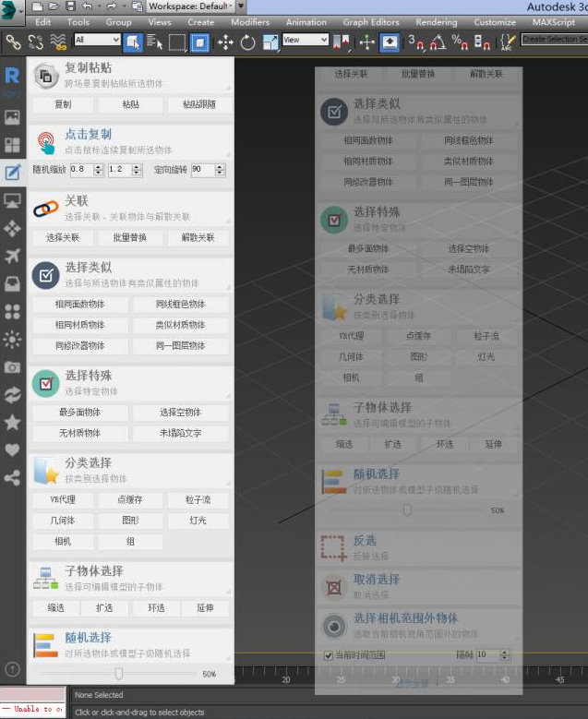Activate the Select and Scale tool

click(270, 42)
